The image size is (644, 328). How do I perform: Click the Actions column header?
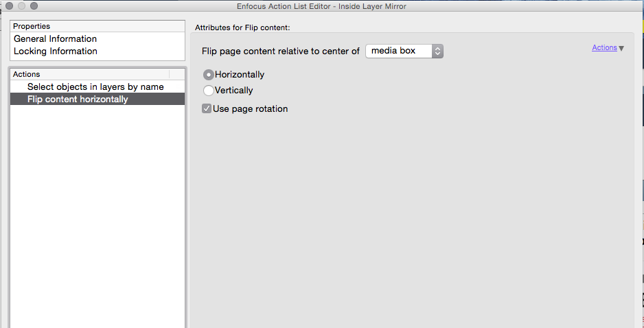click(x=89, y=74)
